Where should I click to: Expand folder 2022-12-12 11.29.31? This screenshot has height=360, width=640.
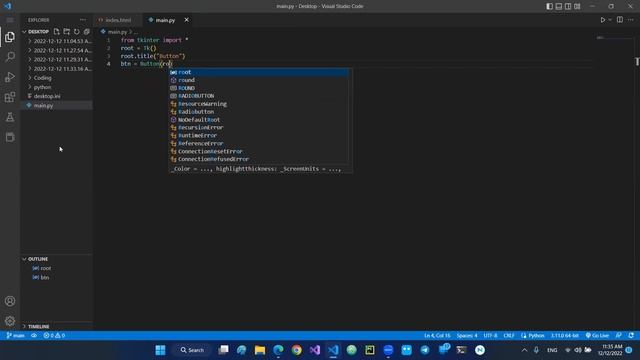click(57, 60)
